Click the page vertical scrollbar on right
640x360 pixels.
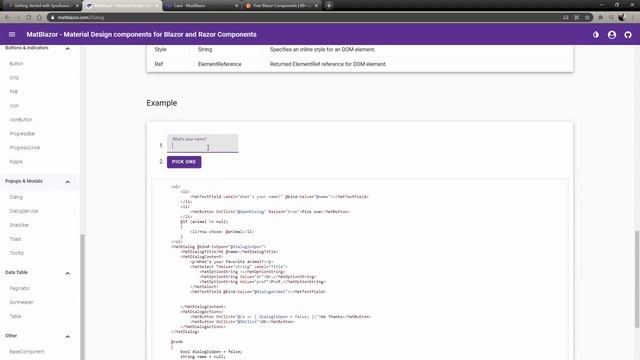(637, 279)
